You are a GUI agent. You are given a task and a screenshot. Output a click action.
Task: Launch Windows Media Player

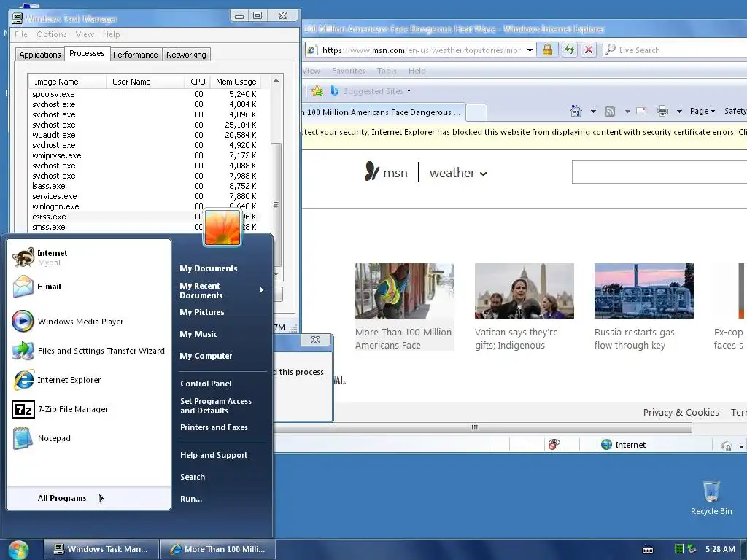pyautogui.click(x=88, y=322)
